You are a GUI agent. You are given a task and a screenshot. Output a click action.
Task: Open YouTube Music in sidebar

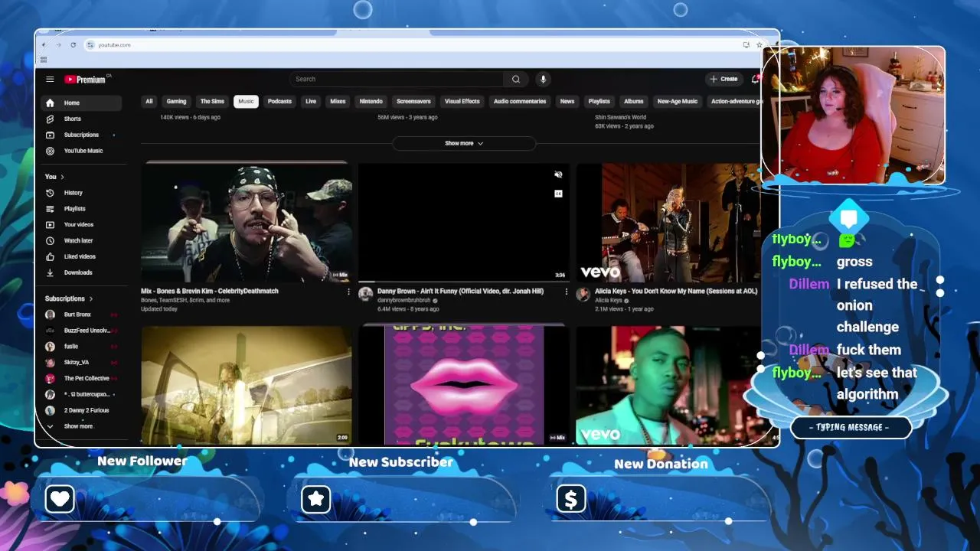pyautogui.click(x=82, y=151)
